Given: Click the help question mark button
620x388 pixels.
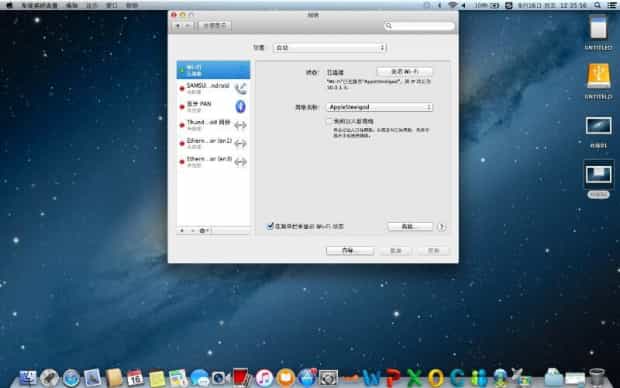Looking at the screenshot, I should tap(442, 227).
